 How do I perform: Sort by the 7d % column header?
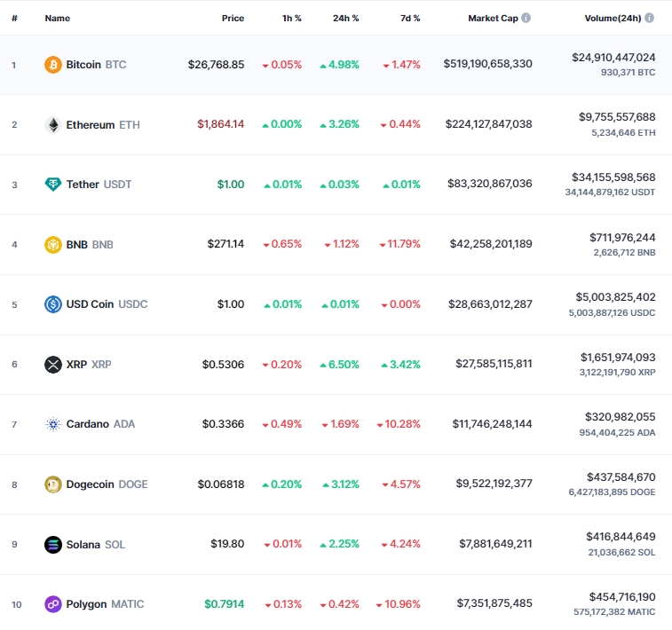pos(410,18)
